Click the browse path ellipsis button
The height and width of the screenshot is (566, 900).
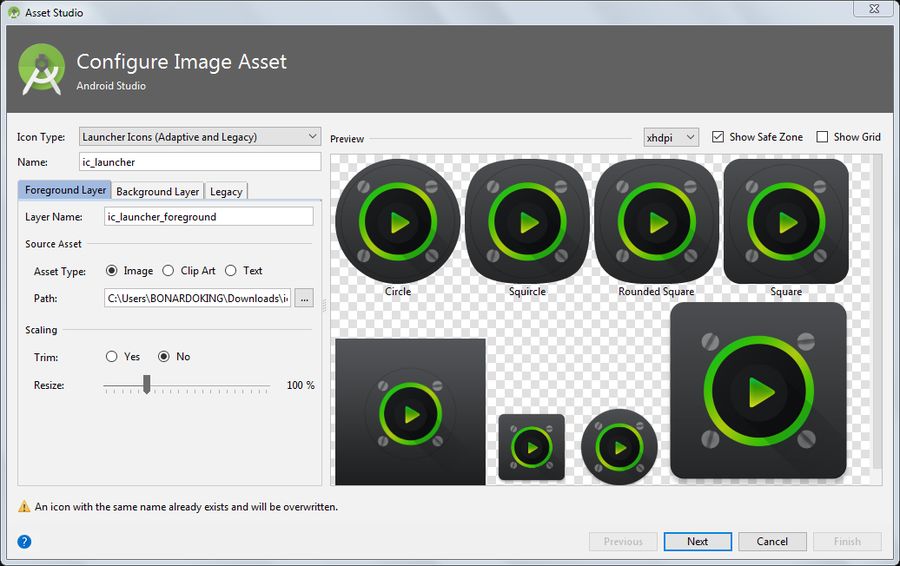click(x=305, y=298)
